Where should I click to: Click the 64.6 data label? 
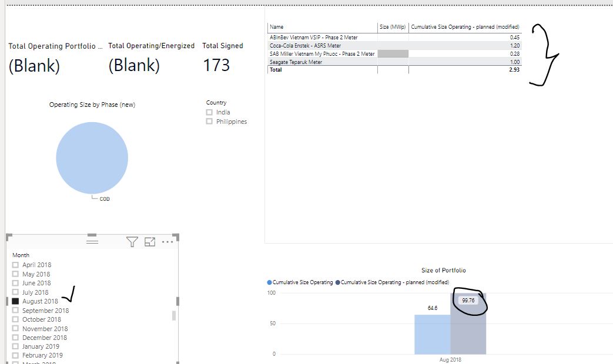point(433,308)
